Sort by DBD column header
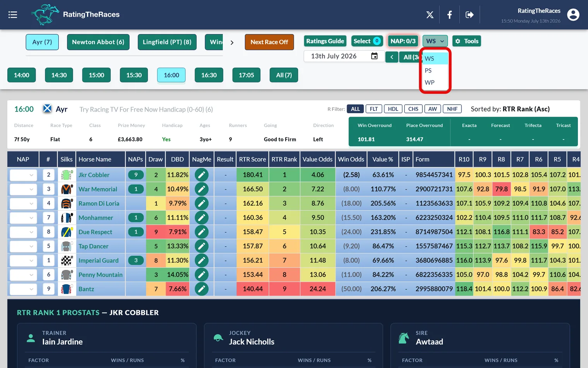 click(x=178, y=159)
